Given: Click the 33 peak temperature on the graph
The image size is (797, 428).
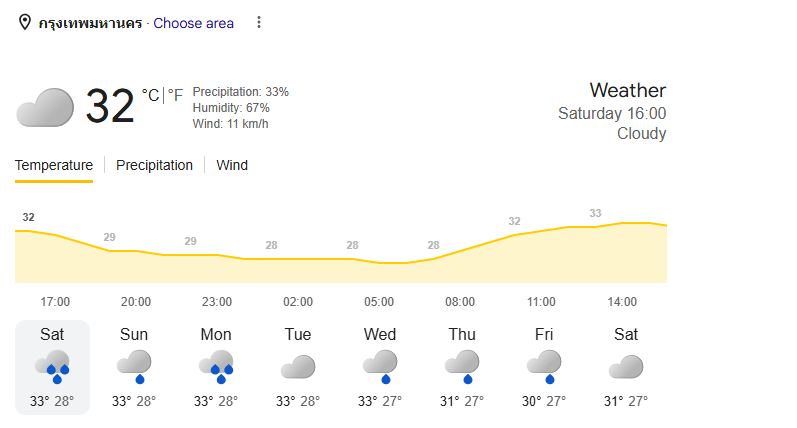Looking at the screenshot, I should click(x=595, y=213).
